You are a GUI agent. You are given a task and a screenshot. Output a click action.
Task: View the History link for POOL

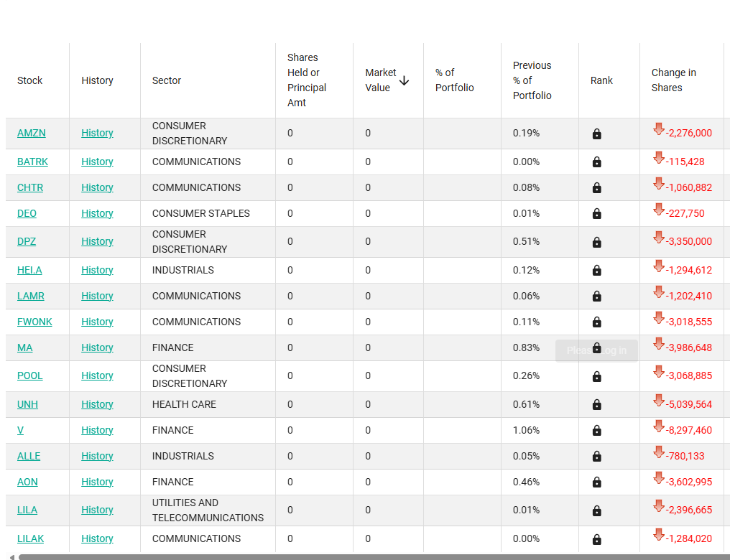pyautogui.click(x=97, y=375)
